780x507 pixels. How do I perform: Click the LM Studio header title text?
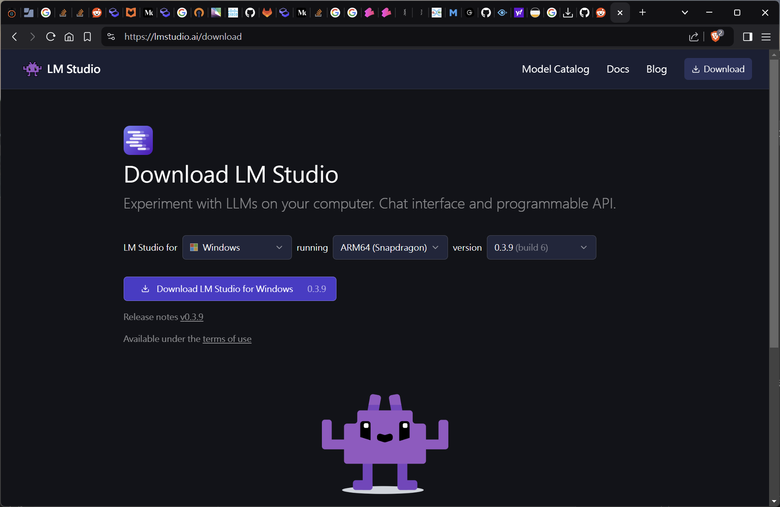point(74,69)
